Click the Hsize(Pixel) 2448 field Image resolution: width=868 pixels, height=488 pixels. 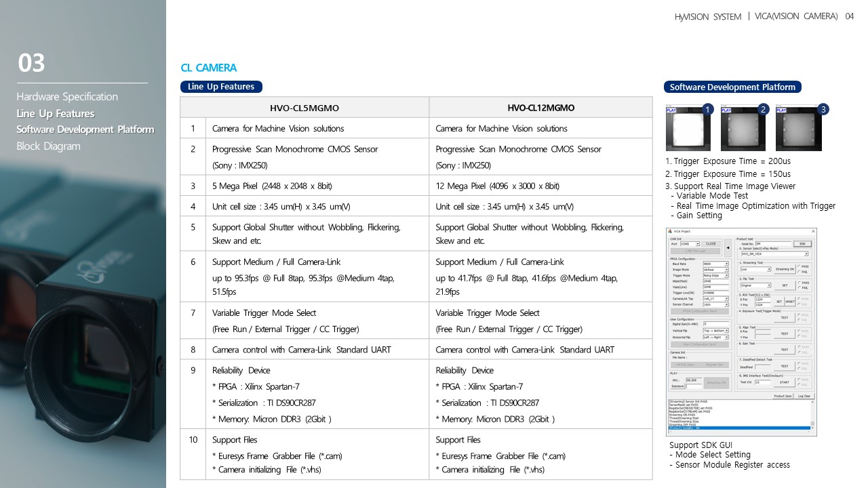point(716,281)
